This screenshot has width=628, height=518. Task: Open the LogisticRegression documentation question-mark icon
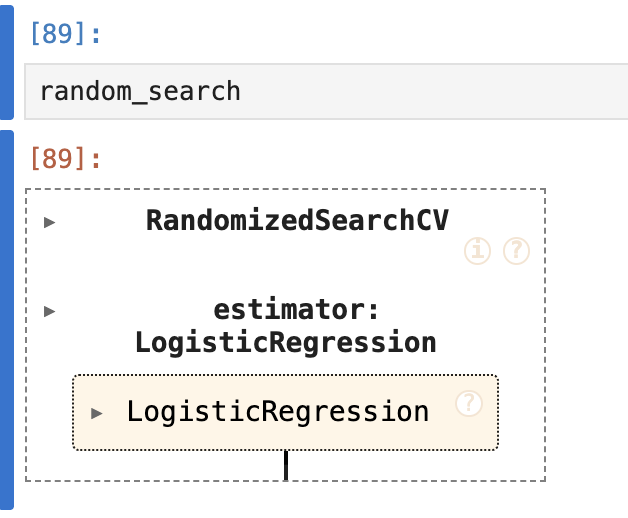[469, 403]
